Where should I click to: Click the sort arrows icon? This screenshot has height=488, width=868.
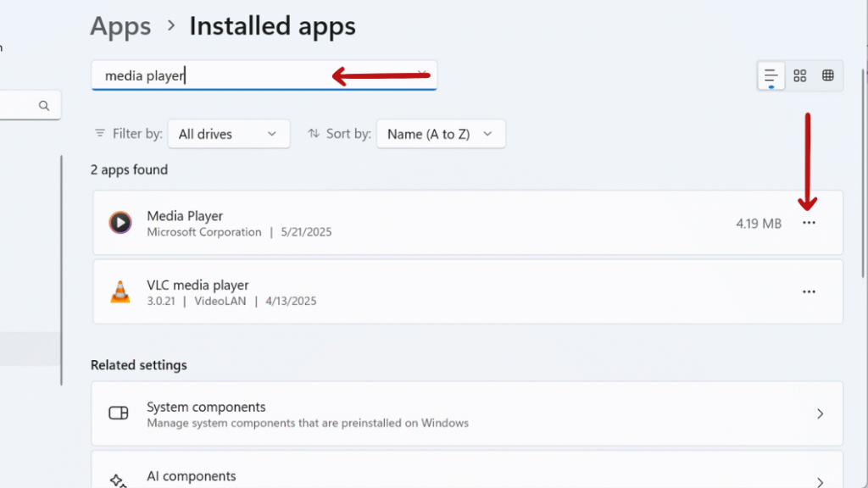click(314, 133)
